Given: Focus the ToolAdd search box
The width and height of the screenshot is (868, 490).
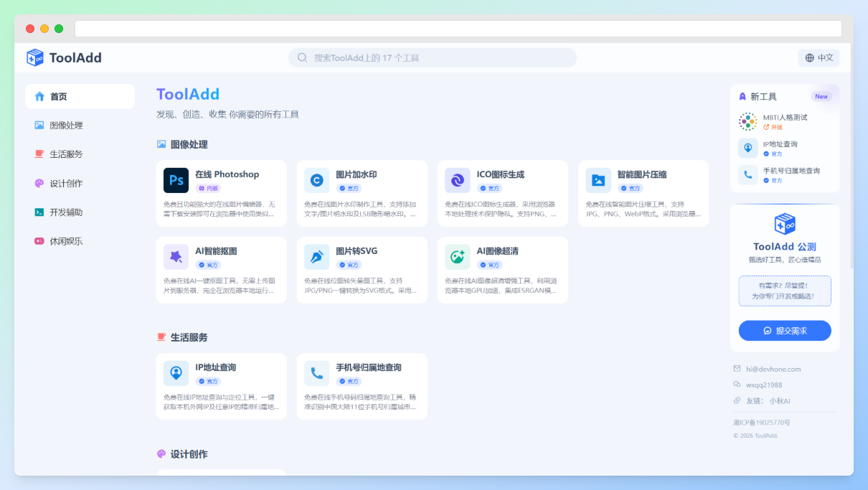Looking at the screenshot, I should pos(433,58).
